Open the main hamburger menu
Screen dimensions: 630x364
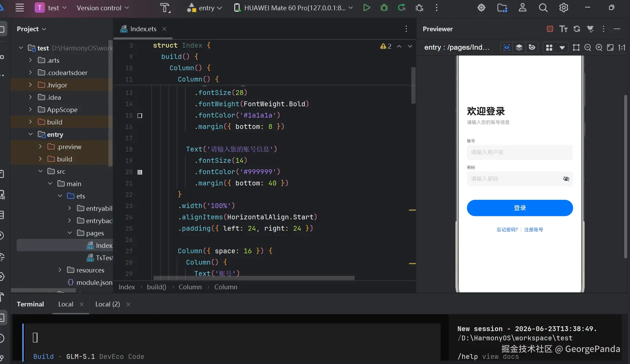20,8
